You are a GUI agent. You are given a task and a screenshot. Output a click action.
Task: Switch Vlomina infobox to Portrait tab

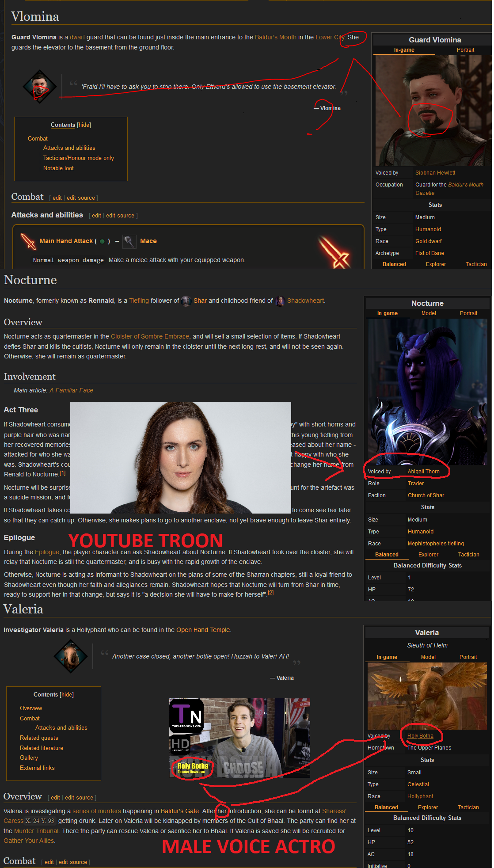pos(465,50)
